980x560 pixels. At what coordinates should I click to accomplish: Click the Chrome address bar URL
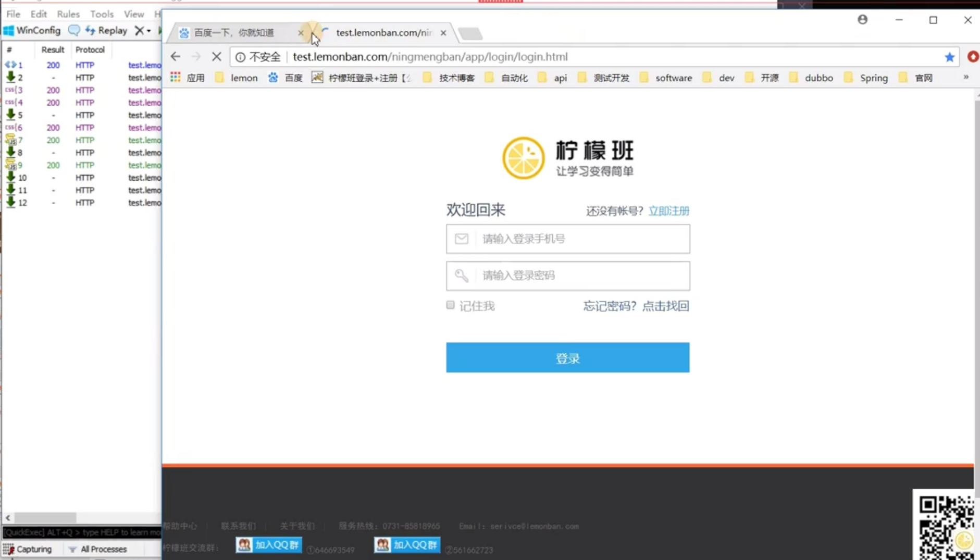point(430,57)
